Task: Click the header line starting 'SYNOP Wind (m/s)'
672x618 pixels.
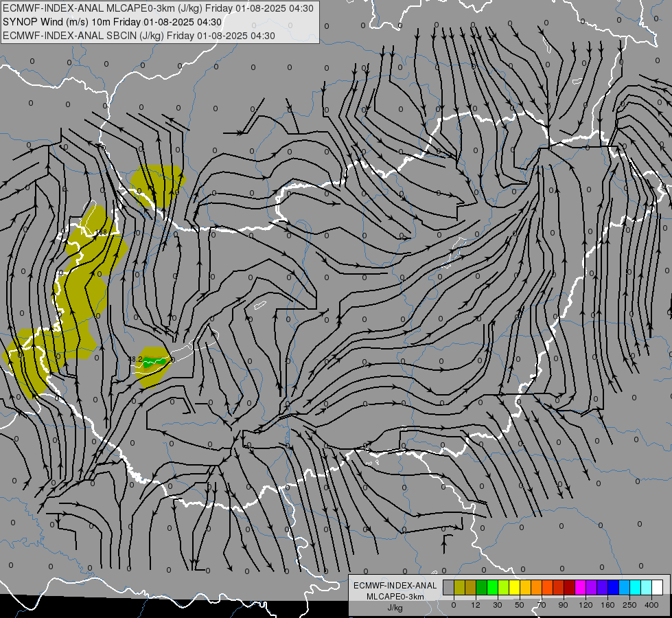Action: [x=113, y=22]
